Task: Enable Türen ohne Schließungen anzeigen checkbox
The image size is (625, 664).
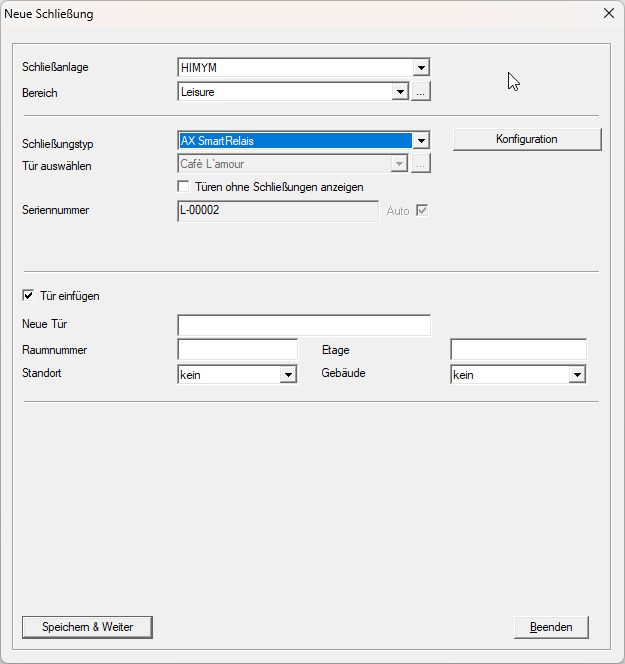Action: [183, 187]
